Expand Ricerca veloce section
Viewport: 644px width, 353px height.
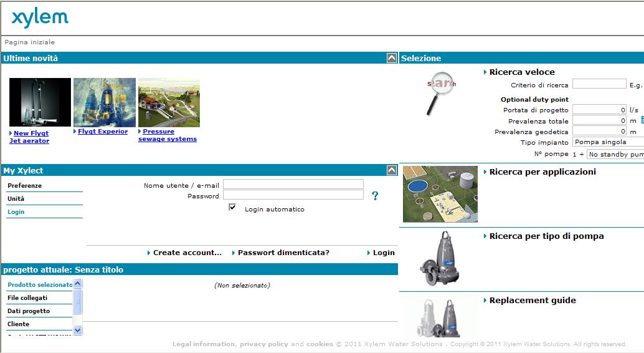pos(522,72)
